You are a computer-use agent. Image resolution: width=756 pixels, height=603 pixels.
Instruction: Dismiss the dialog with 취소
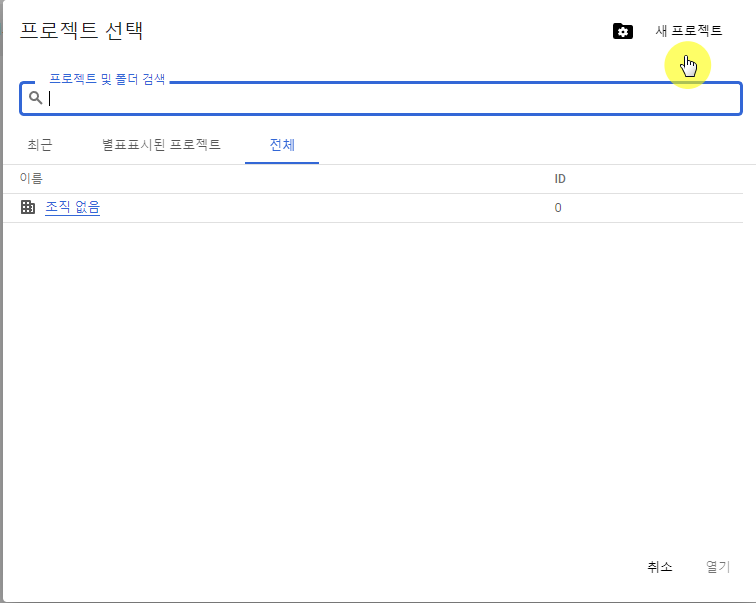pos(659,567)
